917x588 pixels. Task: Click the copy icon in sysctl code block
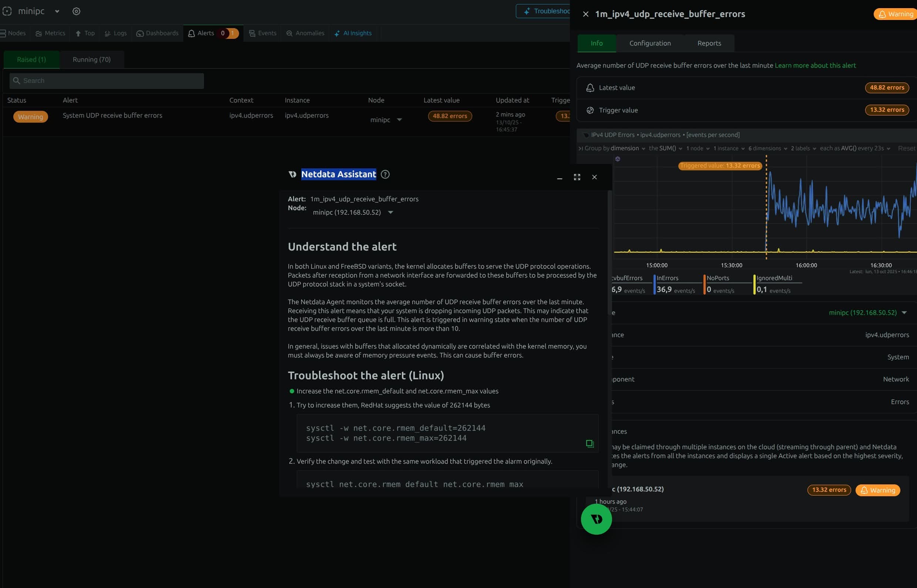[x=590, y=443]
